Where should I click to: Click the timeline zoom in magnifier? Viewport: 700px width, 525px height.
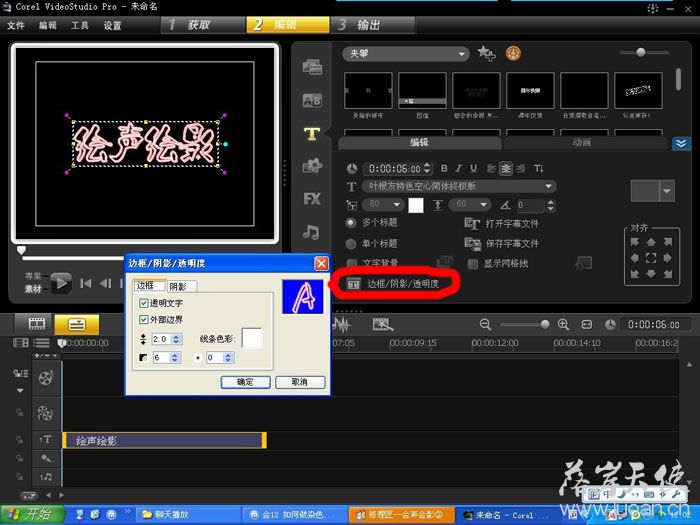click(563, 325)
